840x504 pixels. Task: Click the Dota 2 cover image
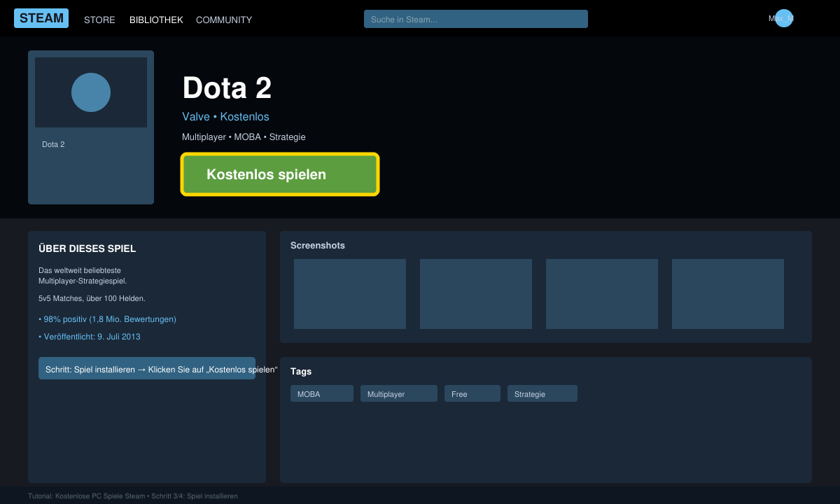click(91, 92)
